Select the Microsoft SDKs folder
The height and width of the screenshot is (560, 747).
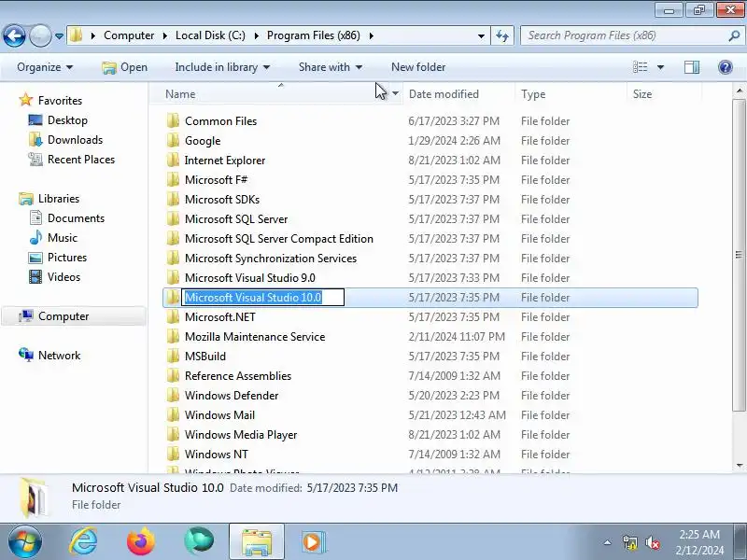222,200
